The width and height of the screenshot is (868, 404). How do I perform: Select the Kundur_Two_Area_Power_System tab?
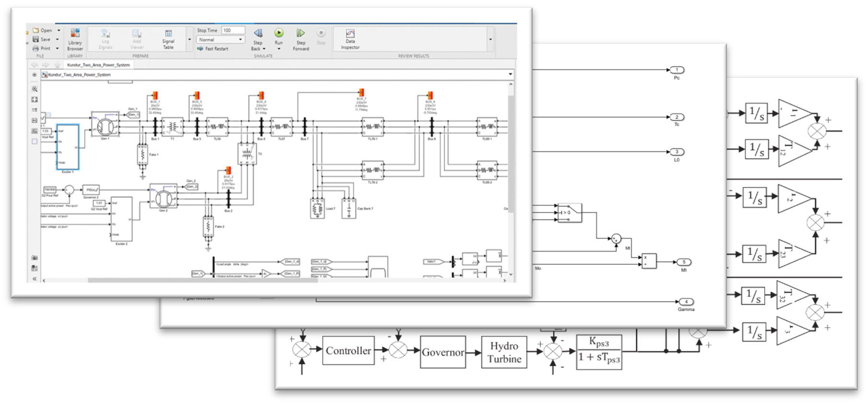click(98, 65)
